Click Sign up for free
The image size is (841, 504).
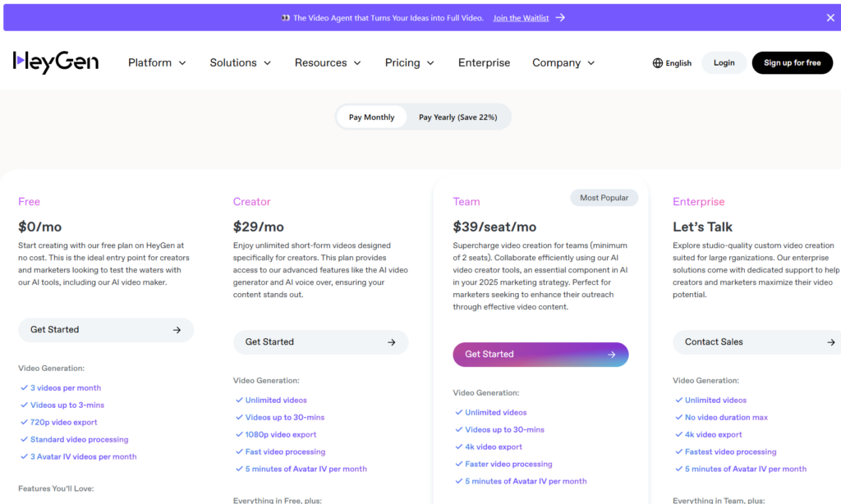coord(792,62)
